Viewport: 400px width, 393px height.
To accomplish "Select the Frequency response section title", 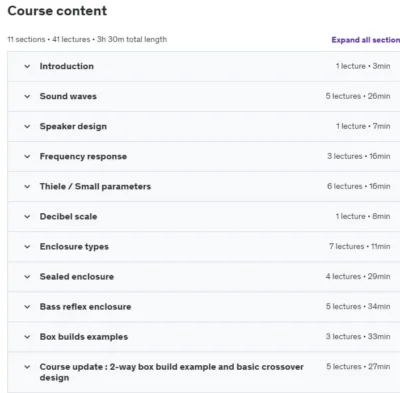I will point(83,156).
